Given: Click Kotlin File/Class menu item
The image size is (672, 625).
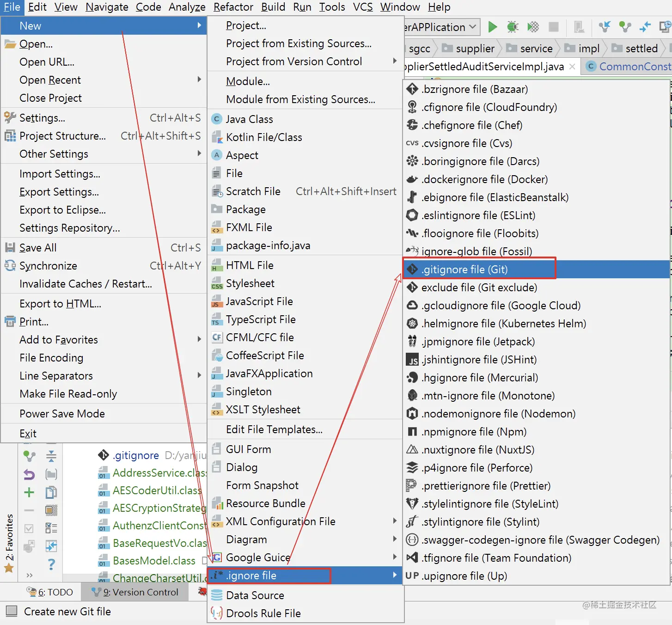Looking at the screenshot, I should pos(305,137).
